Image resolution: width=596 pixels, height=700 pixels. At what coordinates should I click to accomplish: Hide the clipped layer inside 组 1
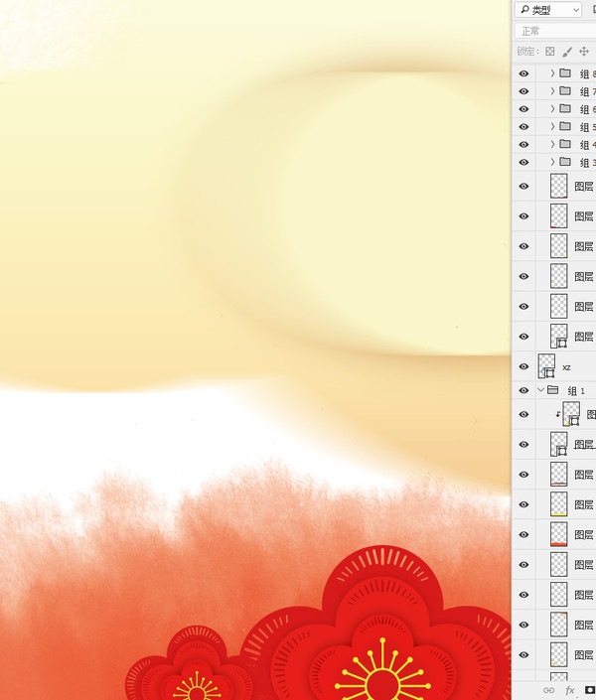click(523, 414)
